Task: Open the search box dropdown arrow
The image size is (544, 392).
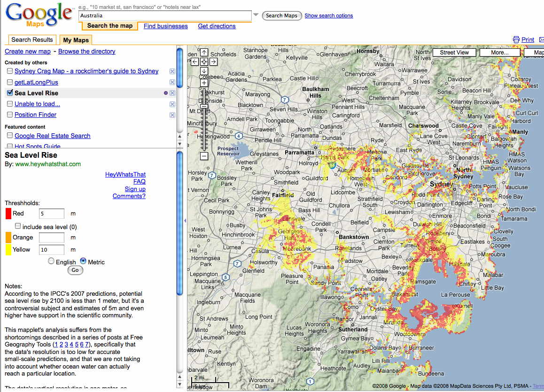Action: [x=256, y=15]
